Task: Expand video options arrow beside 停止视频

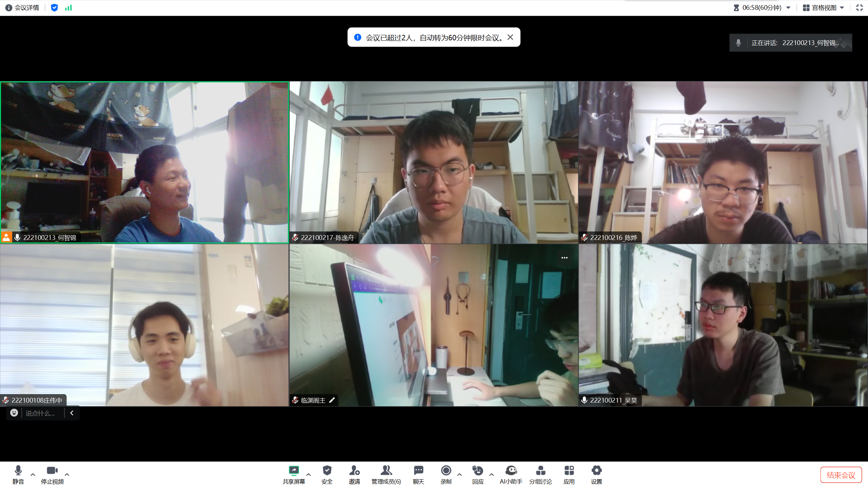Action: click(x=67, y=474)
